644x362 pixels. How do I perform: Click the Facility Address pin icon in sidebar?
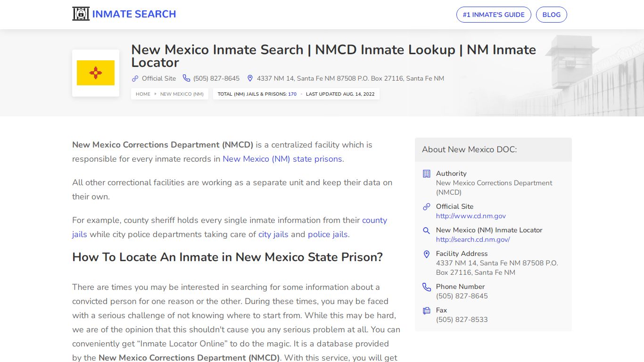[x=427, y=254]
